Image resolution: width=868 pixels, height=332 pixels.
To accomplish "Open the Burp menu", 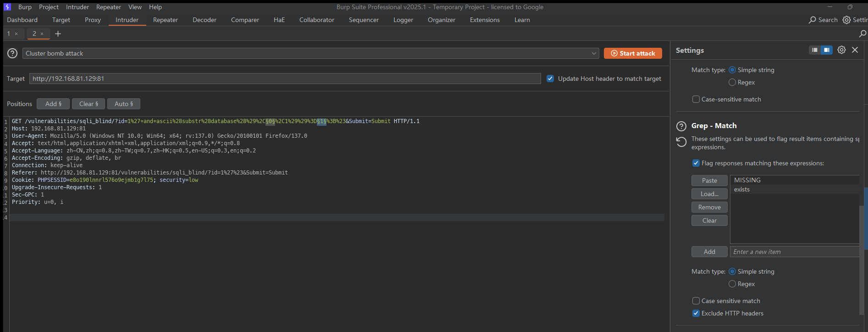I will [x=25, y=7].
